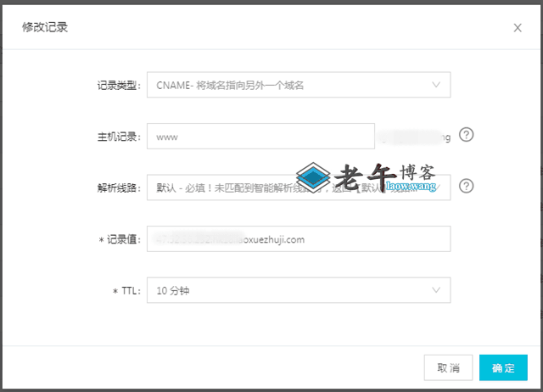543x392 pixels.
Task: Show help for 解析线路 question icon
Action: pos(466,186)
